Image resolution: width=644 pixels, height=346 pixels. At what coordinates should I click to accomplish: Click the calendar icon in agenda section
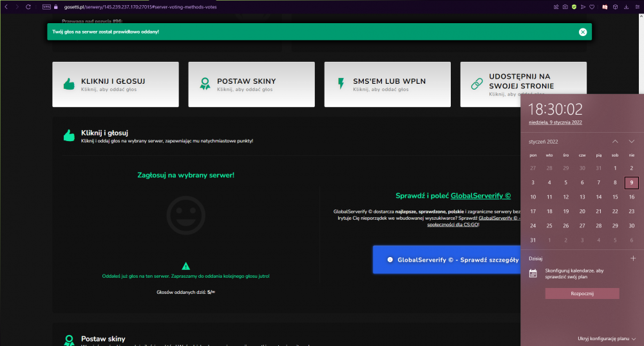click(x=533, y=274)
